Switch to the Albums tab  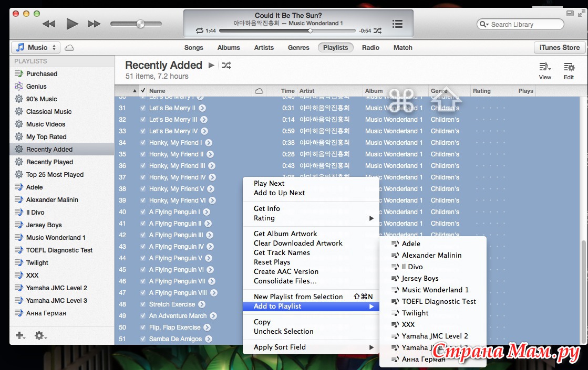(229, 48)
